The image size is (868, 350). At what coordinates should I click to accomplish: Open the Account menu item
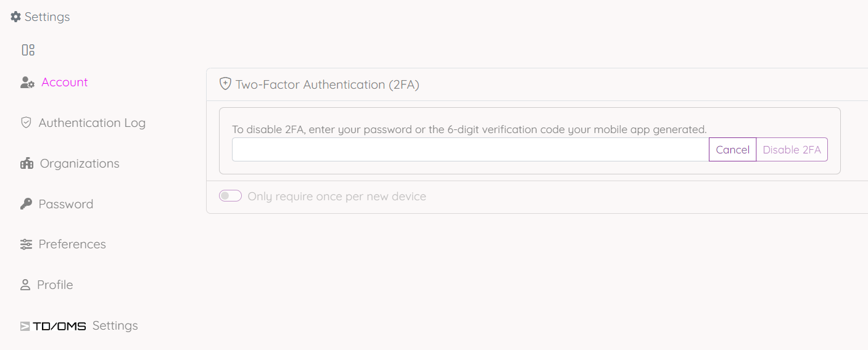coord(65,82)
